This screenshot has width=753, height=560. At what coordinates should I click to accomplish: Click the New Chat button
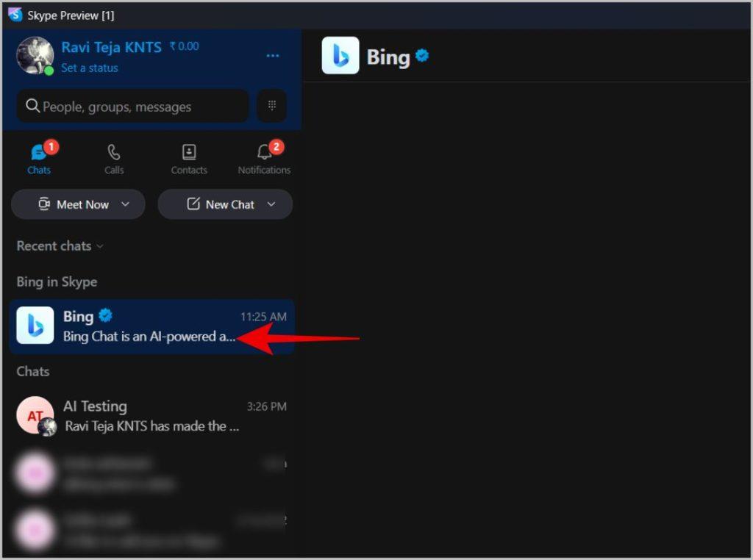click(225, 204)
